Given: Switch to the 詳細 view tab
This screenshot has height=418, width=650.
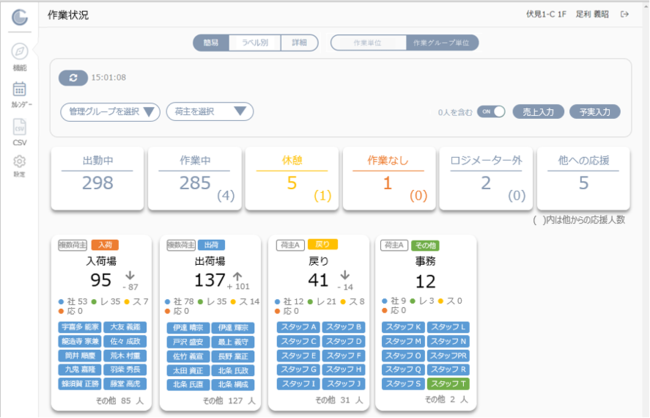Looking at the screenshot, I should [x=299, y=43].
